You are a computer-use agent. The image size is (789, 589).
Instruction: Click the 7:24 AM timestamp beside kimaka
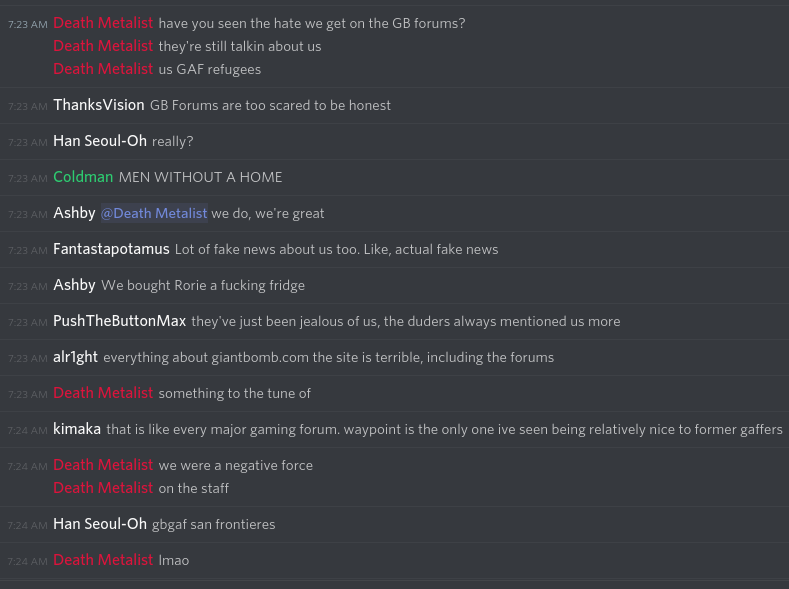(x=28, y=430)
